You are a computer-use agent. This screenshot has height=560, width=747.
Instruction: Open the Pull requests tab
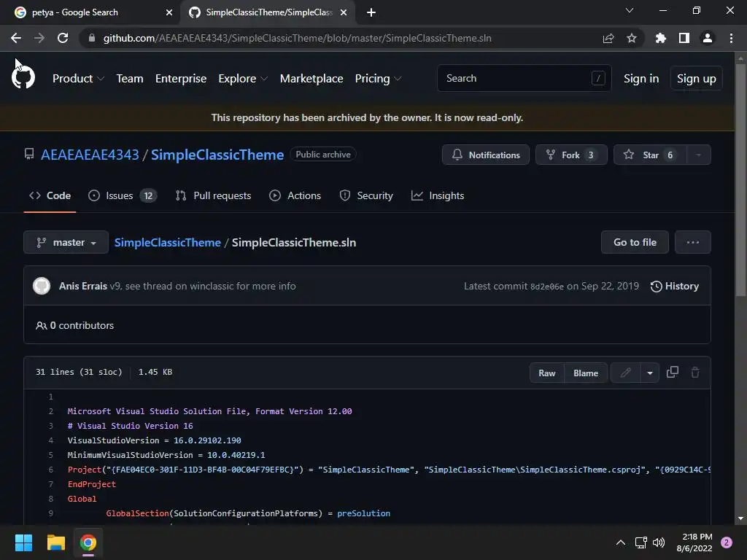pyautogui.click(x=213, y=195)
